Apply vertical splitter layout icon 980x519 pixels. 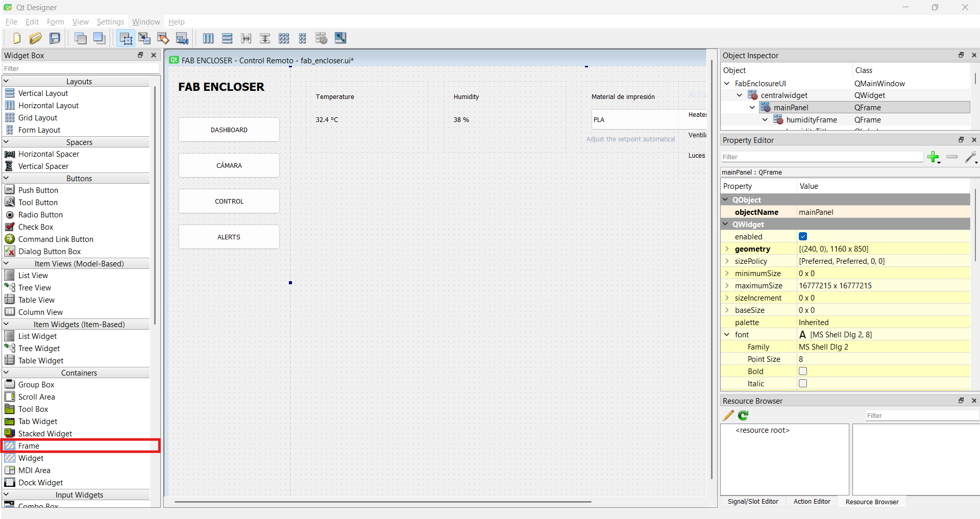tap(265, 38)
